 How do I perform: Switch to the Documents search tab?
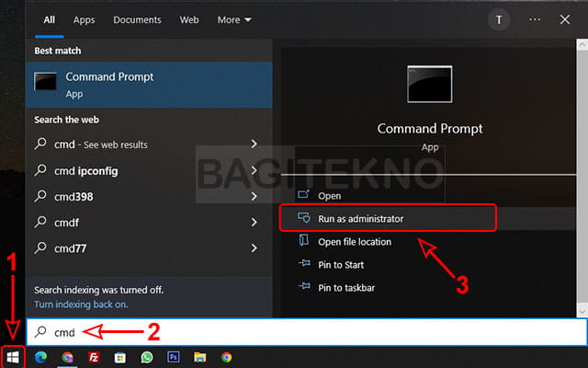(x=137, y=19)
